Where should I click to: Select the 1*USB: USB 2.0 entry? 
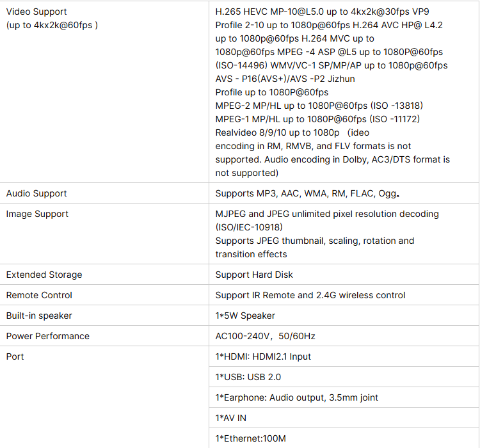click(248, 377)
